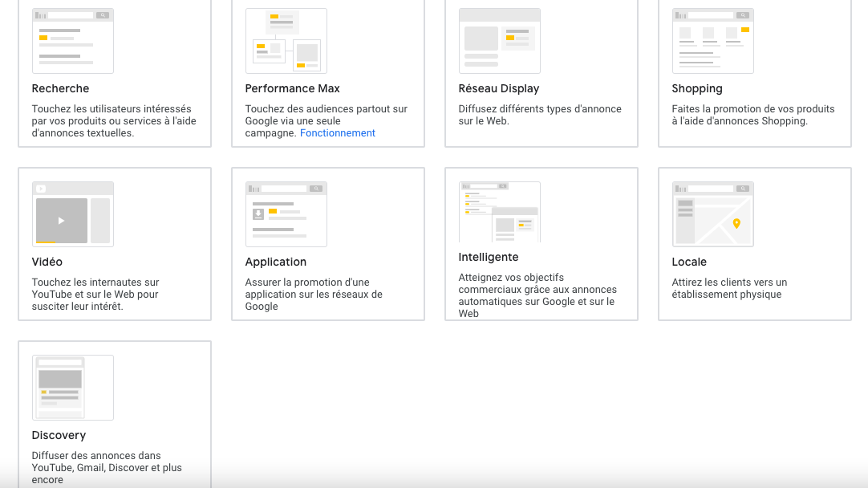The image size is (868, 488).
Task: Choose the Locale campaign title
Action: 689,262
